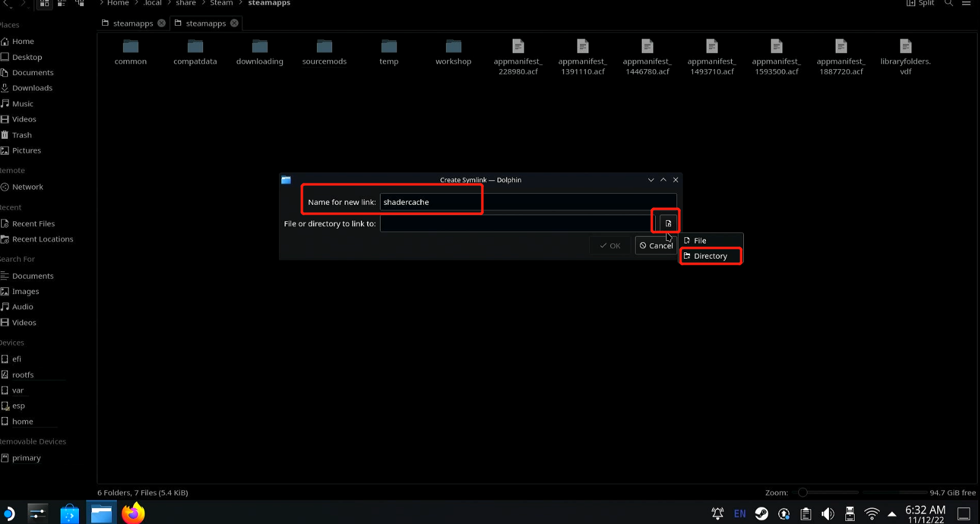Switch to Compact view mode
The height and width of the screenshot is (524, 980).
(x=62, y=3)
